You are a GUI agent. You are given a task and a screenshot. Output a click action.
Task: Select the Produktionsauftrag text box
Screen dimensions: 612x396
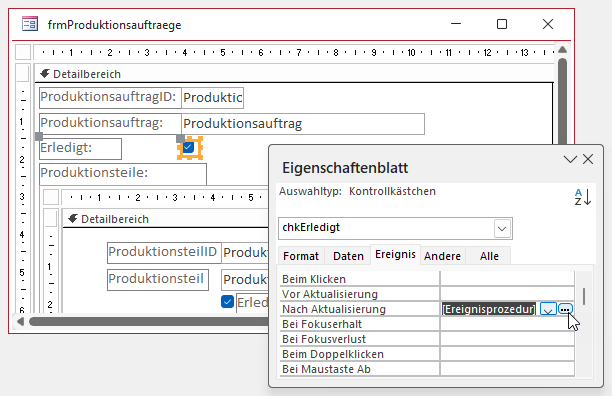click(x=303, y=124)
